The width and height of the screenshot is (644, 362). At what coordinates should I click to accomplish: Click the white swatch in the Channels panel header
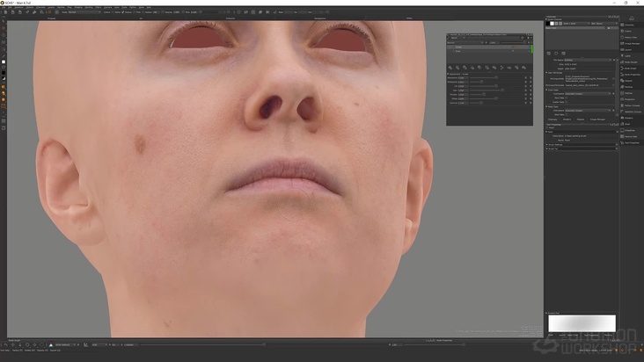coord(552,24)
